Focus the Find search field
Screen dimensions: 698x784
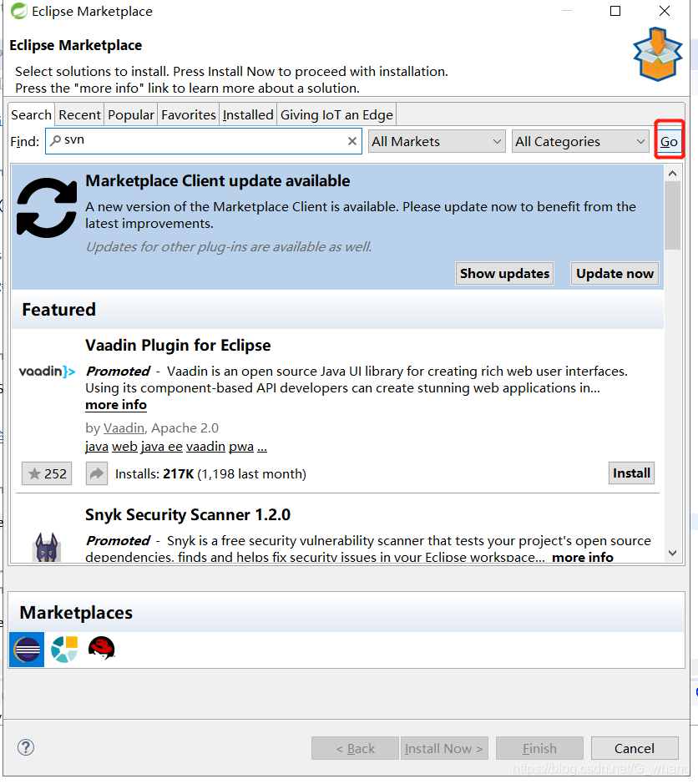(x=204, y=141)
